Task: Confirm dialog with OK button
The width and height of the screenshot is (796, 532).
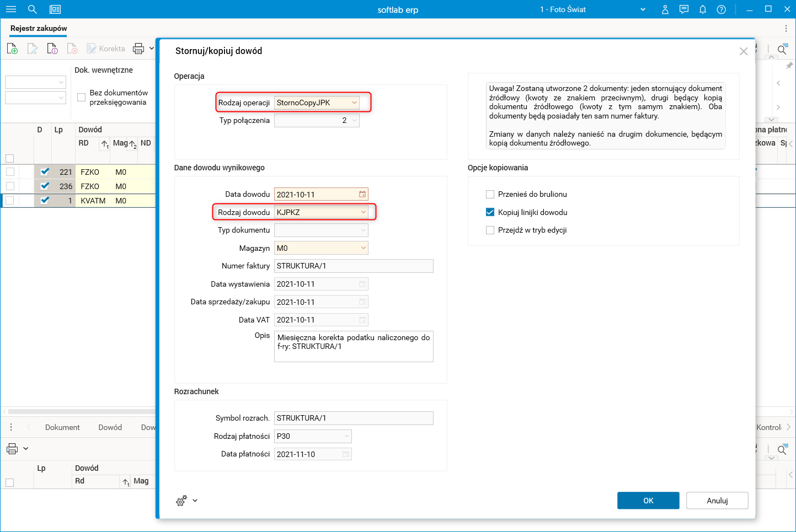Action: pyautogui.click(x=648, y=501)
